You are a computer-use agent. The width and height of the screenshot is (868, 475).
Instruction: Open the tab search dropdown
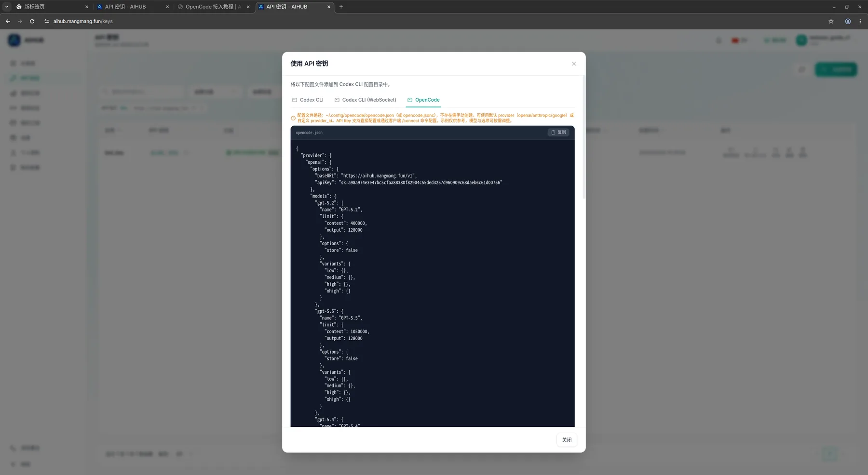pyautogui.click(x=6, y=7)
